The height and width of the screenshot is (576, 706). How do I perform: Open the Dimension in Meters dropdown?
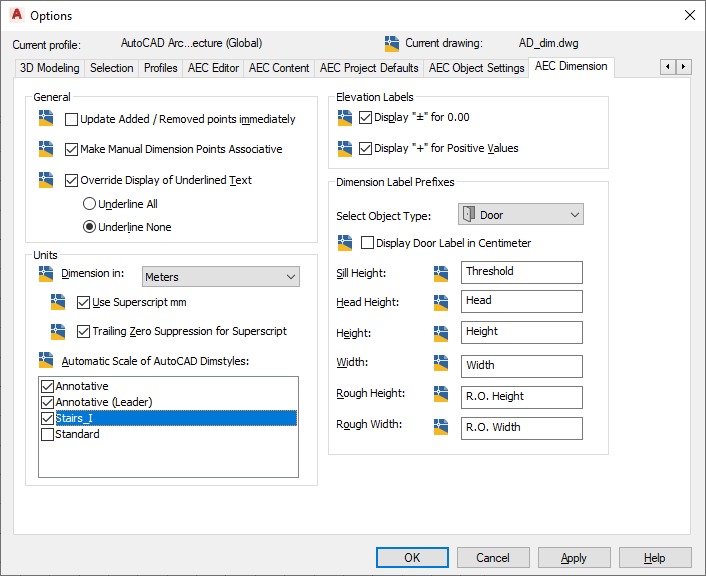(221, 277)
